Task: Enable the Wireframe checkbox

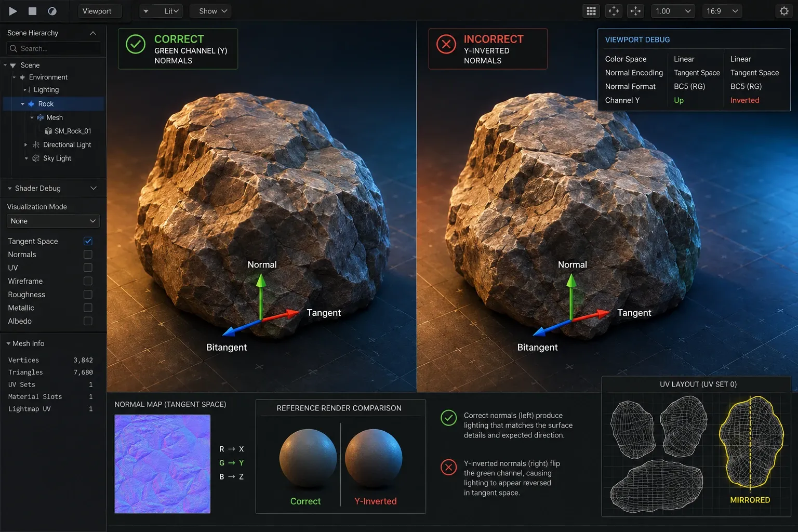Action: [x=88, y=281]
